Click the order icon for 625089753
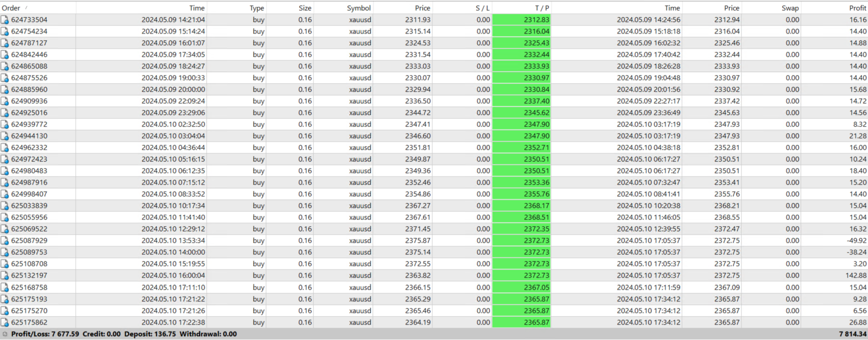This screenshot has height=340, width=868. (x=5, y=252)
